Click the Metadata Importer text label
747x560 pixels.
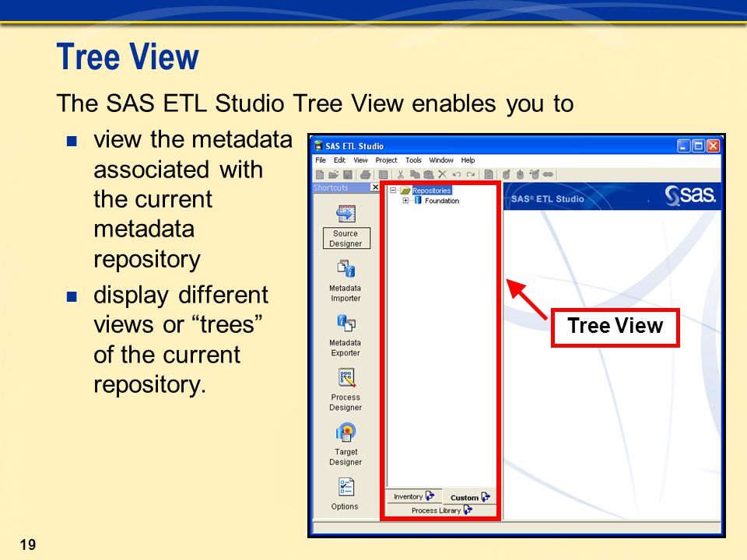pyautogui.click(x=345, y=293)
